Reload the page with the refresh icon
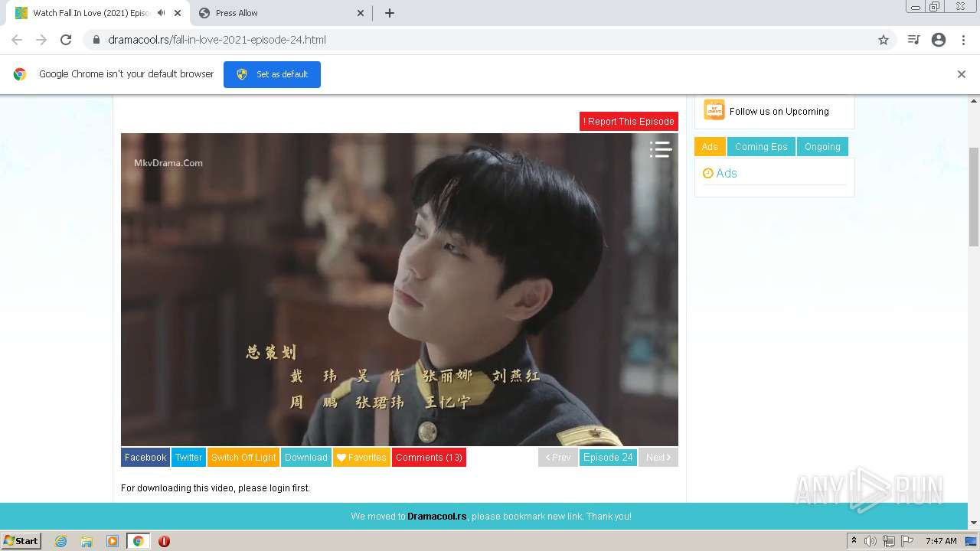The width and height of the screenshot is (980, 551). [66, 40]
